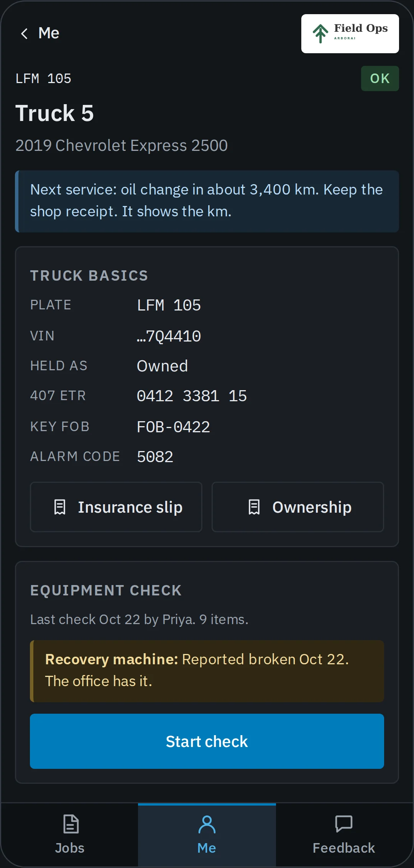Tap the TRUCK BASICS section title
414x868 pixels.
(89, 276)
